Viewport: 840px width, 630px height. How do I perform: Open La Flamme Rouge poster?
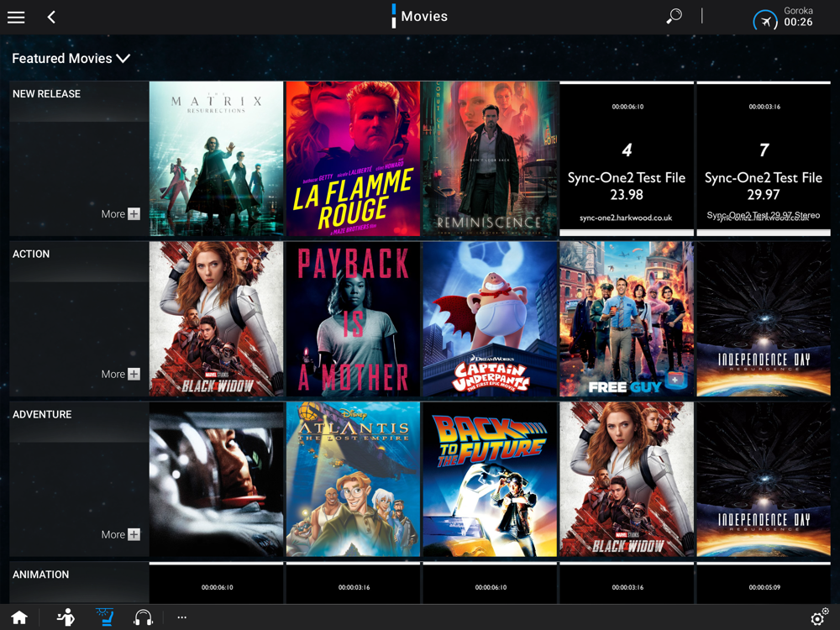353,159
